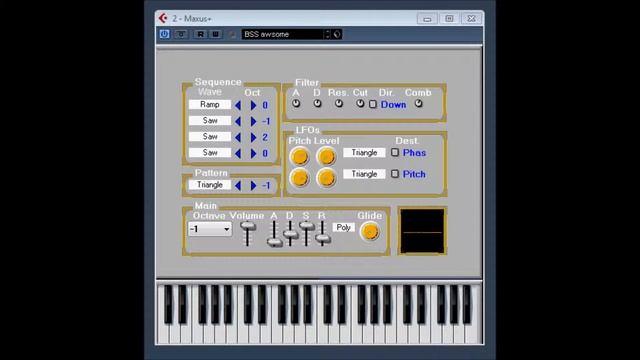Click the dimmed icon left of preset field
Screen dimensions: 640x360
click(x=232, y=34)
